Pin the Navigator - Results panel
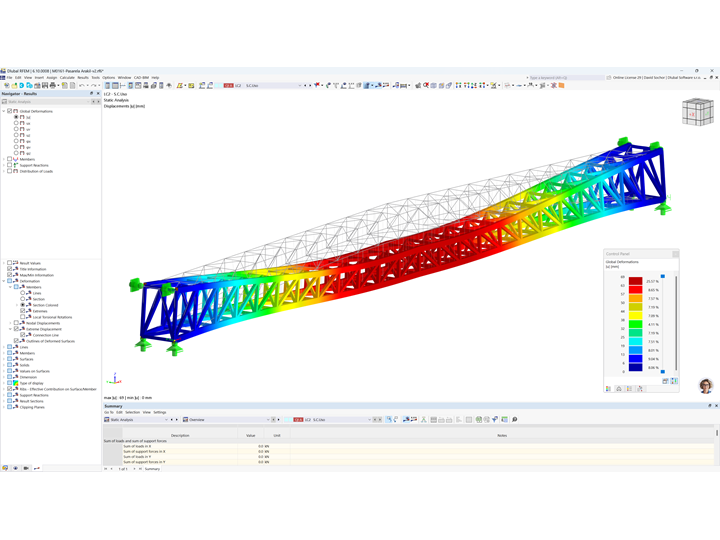This screenshot has height=540, width=720. (91, 94)
